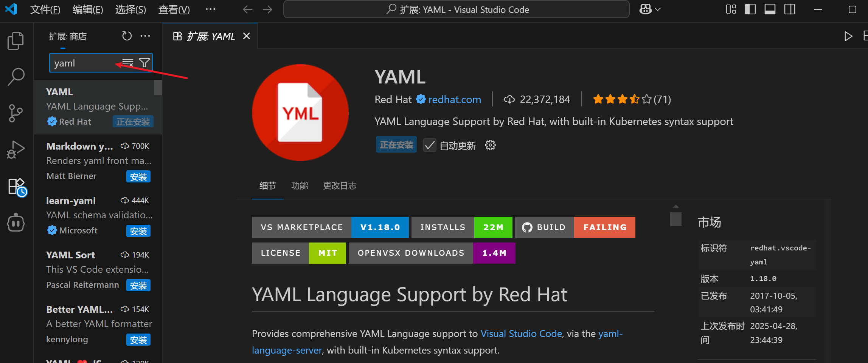Open the redhat.com publisher link
This screenshot has height=363, width=868.
tap(455, 99)
